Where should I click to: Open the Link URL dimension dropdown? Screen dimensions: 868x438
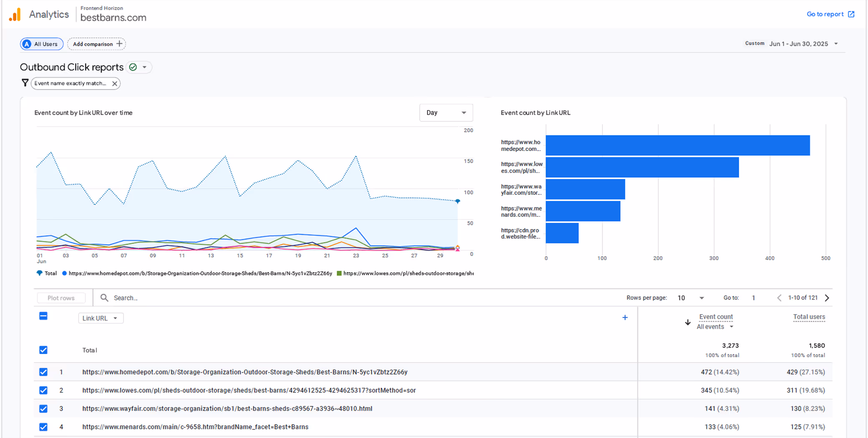101,318
